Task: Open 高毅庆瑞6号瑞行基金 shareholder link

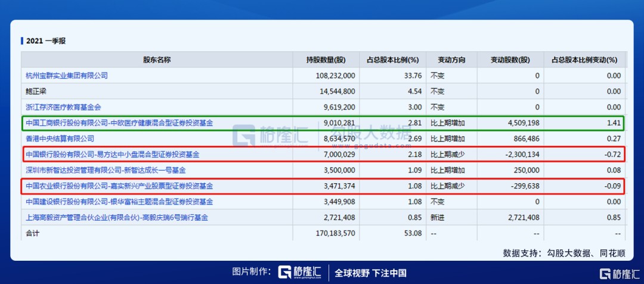Action: 117,218
